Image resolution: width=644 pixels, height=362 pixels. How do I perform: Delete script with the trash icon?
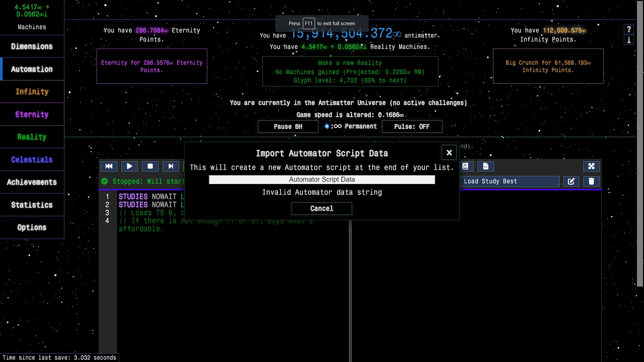pyautogui.click(x=591, y=181)
